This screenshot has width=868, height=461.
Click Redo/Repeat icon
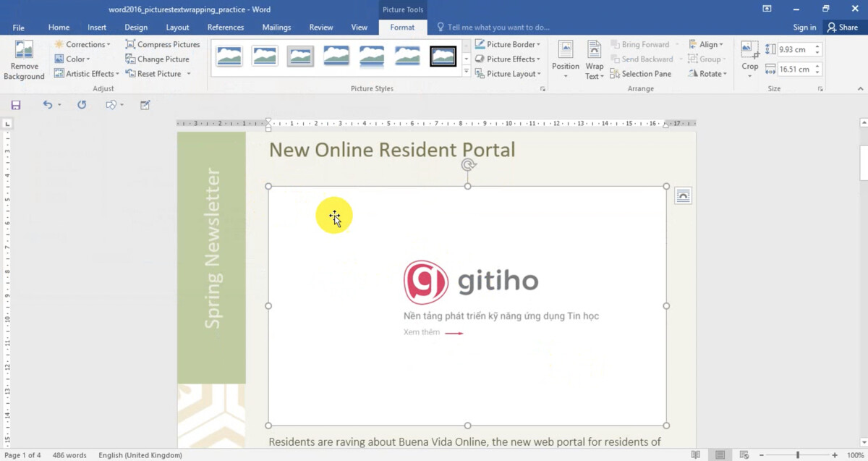pyautogui.click(x=82, y=105)
